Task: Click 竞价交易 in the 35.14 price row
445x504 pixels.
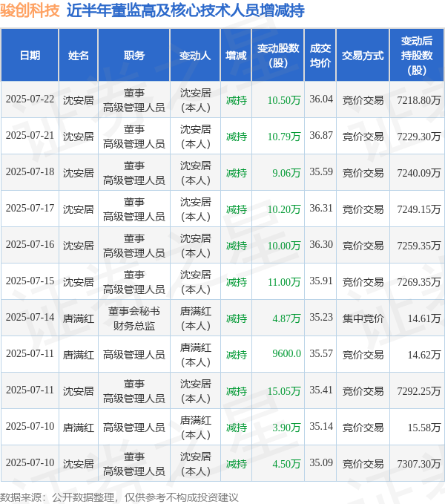Action: coord(363,428)
